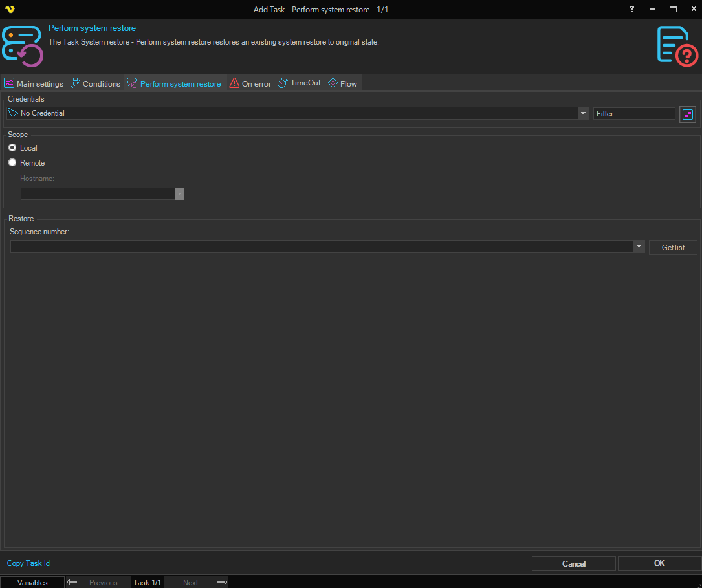This screenshot has width=702, height=588.
Task: Click the Copy Task Id link
Action: click(28, 563)
